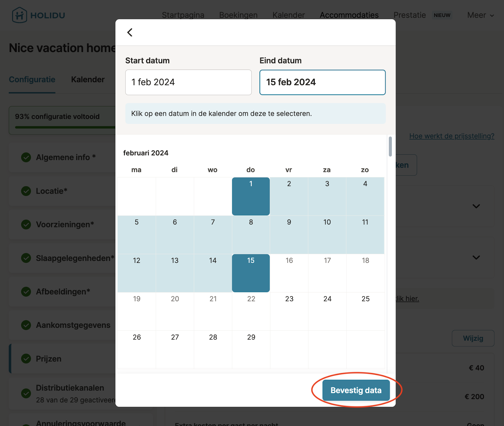Click the Holidu logo icon
This screenshot has height=426, width=504.
(19, 15)
